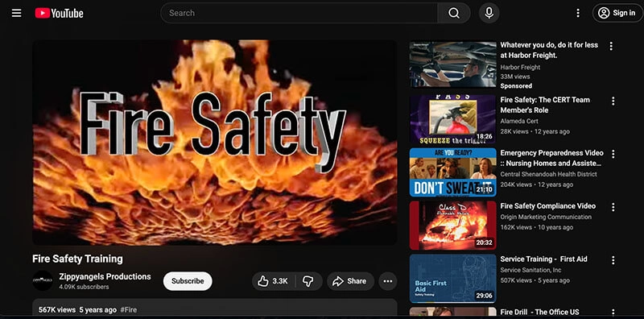
Task: Open title 'Fire Drill - The Office US'
Action: tap(539, 312)
